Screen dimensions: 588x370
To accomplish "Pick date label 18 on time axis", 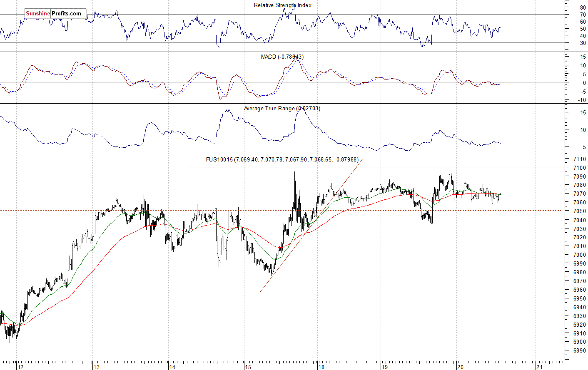I will [x=321, y=367].
